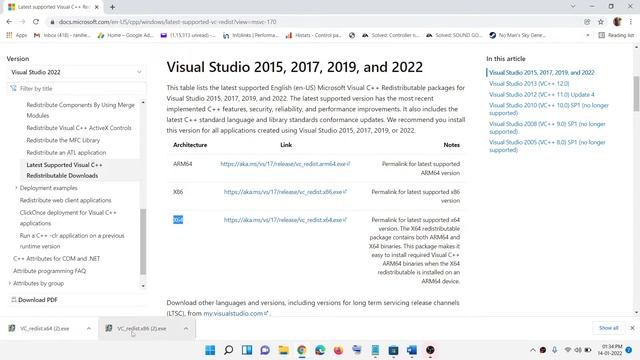
Task: Open Histats Control panel bookmark
Action: pos(313,35)
